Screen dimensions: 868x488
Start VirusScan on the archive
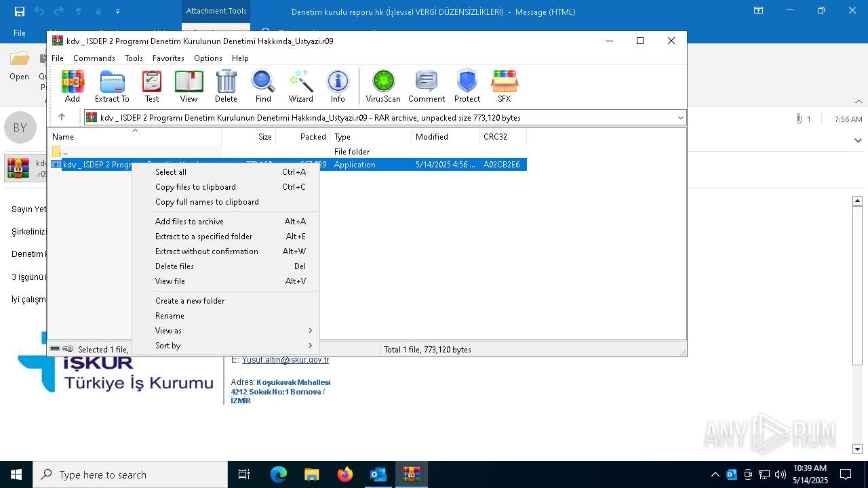pyautogui.click(x=383, y=86)
